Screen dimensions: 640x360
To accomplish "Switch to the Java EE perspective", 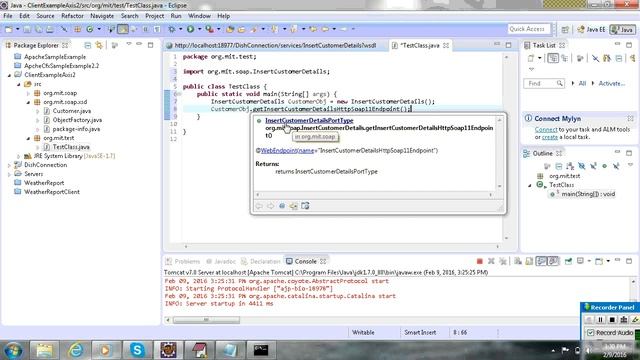I will coord(591,29).
